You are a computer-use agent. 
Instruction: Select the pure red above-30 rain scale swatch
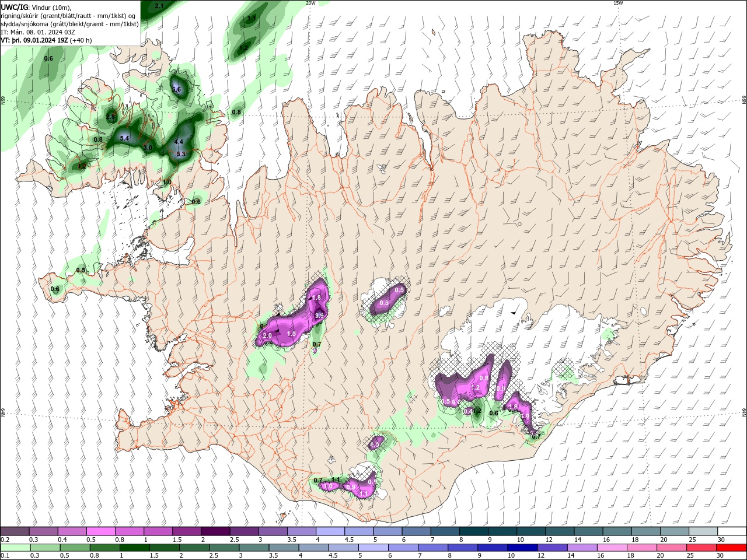click(731, 547)
